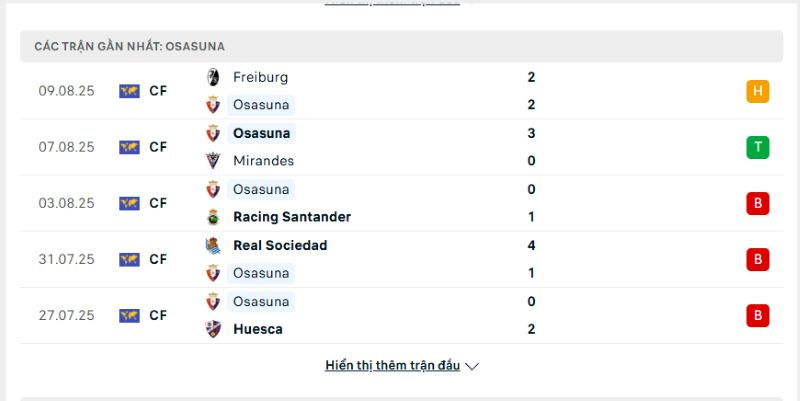Expand Hiển thị thêm trận đấu chevron

[x=472, y=366]
